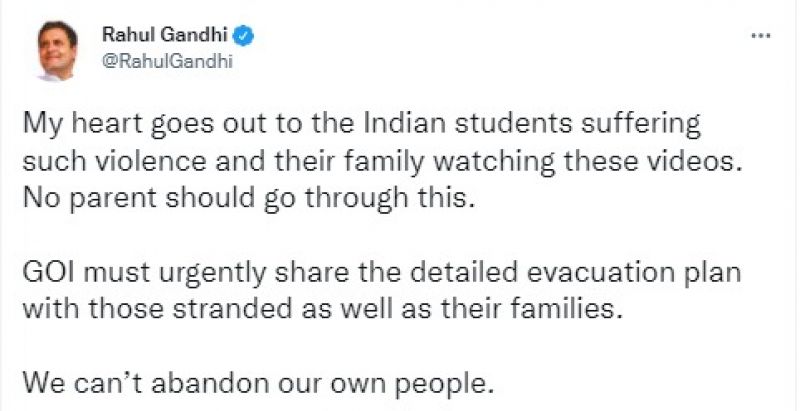Open the tweet's three-dot More options menu
Image resolution: width=800 pixels, height=411 pixels.
coord(762,36)
